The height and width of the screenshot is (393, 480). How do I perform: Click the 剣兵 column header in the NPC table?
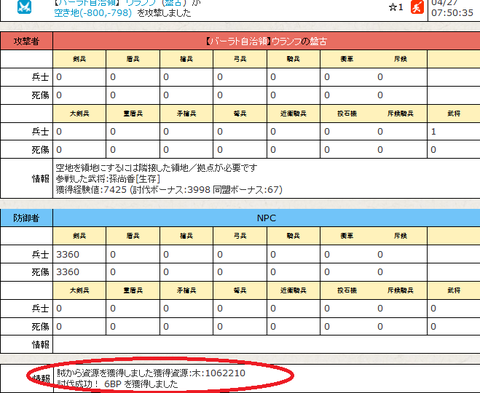[x=79, y=236]
